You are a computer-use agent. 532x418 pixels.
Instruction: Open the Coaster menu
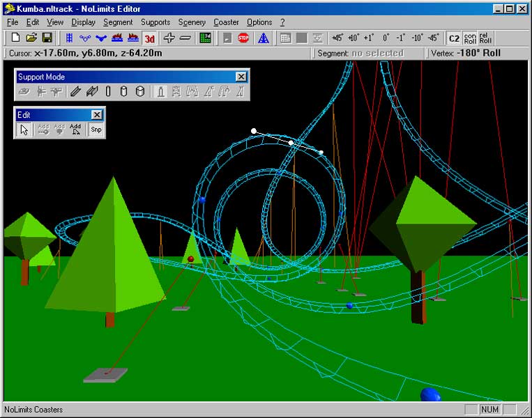click(226, 22)
